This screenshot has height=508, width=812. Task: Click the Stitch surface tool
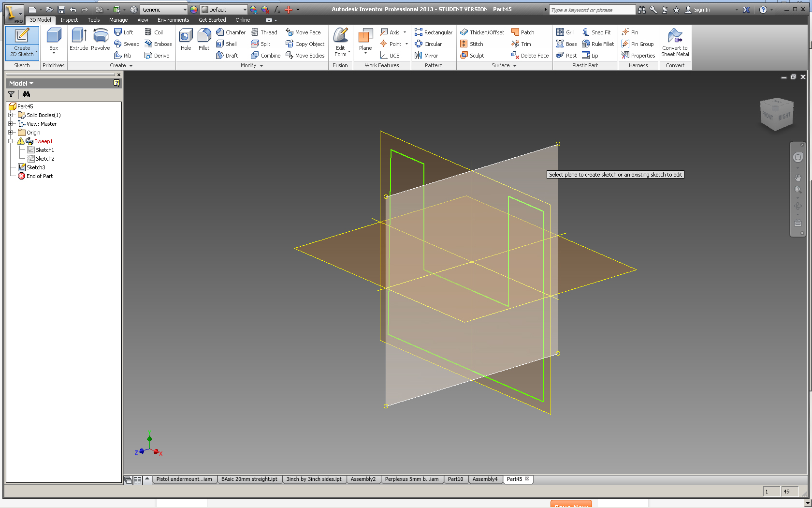(x=472, y=44)
